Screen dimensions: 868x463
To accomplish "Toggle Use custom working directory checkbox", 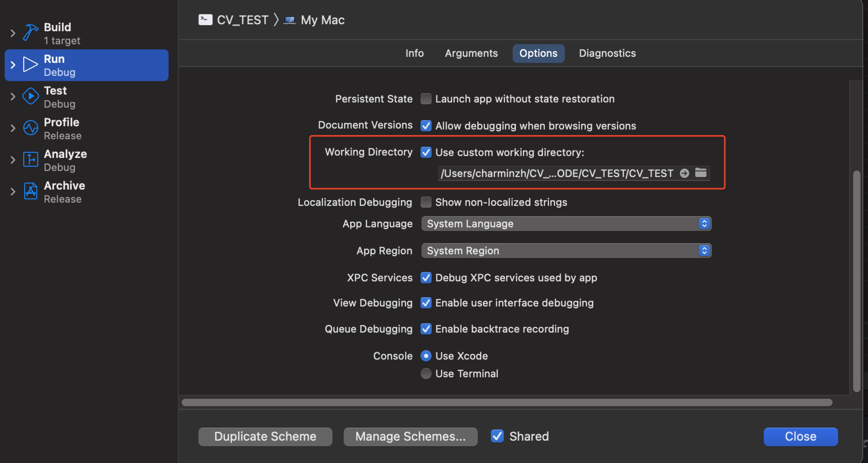I will click(x=426, y=152).
